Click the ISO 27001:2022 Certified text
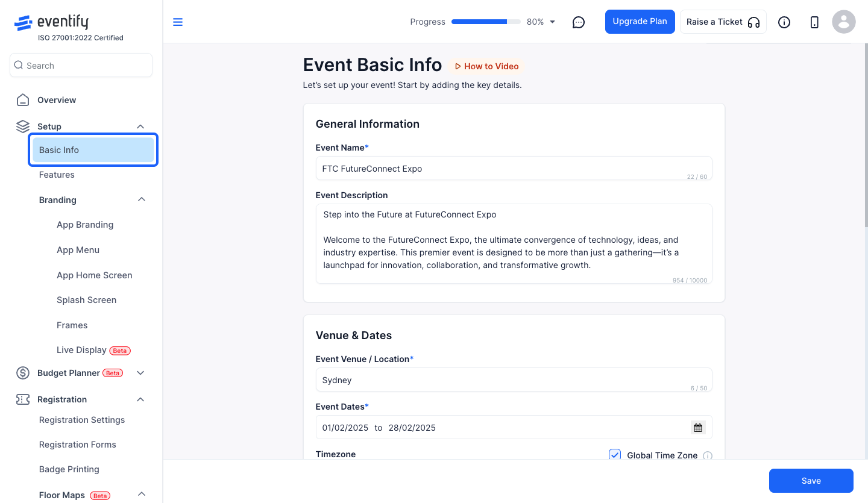The height and width of the screenshot is (503, 868). 81,38
